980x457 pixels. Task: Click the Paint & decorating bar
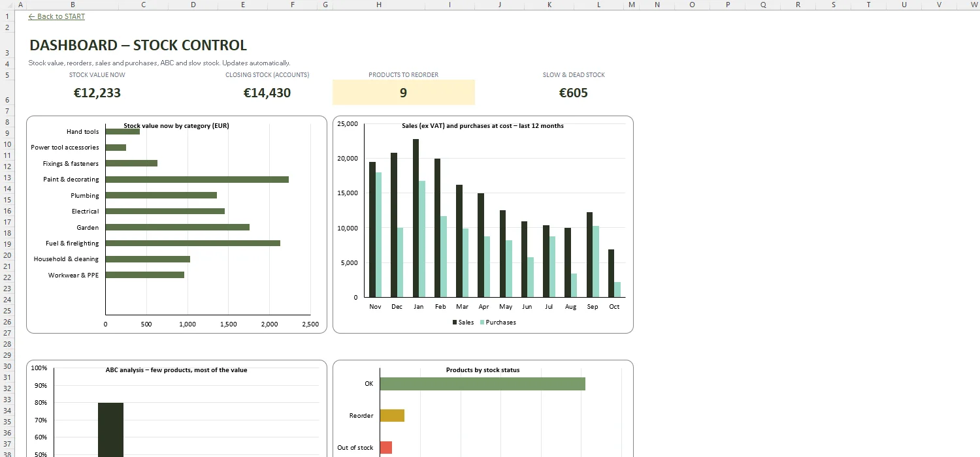(x=197, y=180)
